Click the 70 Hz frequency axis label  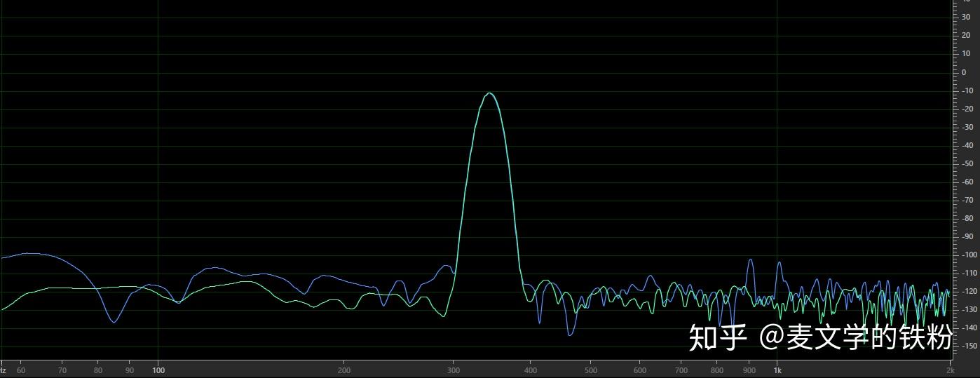(62, 370)
